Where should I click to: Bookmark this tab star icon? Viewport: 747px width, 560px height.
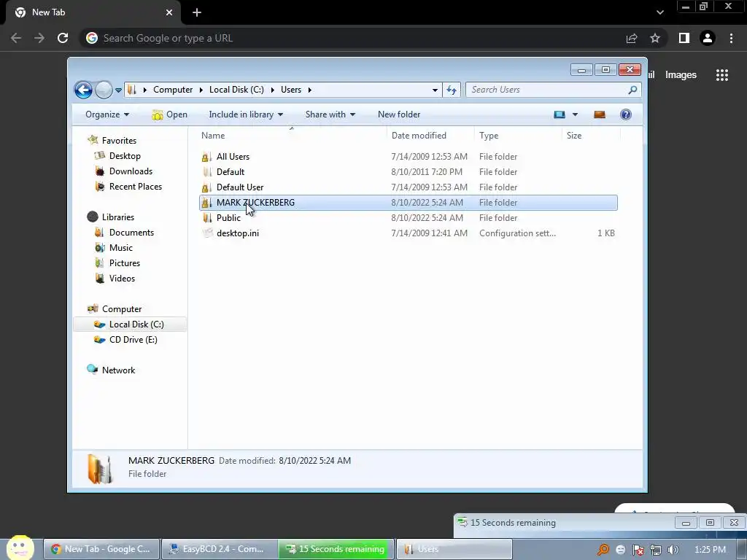655,38
